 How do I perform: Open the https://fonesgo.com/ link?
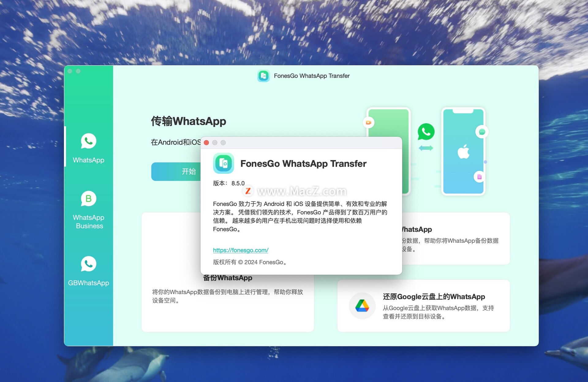[241, 250]
